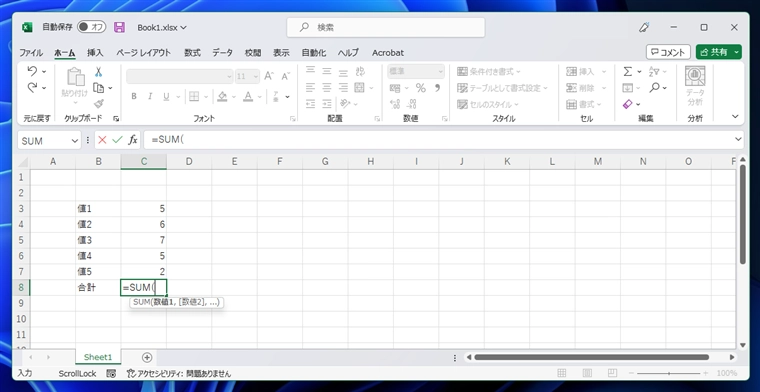Switch to Page Layout view in status bar
The height and width of the screenshot is (392, 760).
click(x=587, y=373)
